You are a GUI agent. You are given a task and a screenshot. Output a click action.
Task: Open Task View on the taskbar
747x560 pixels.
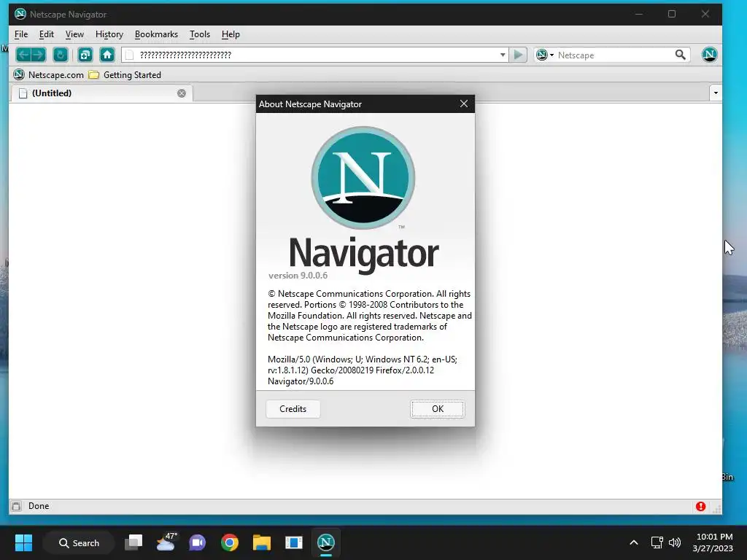133,542
